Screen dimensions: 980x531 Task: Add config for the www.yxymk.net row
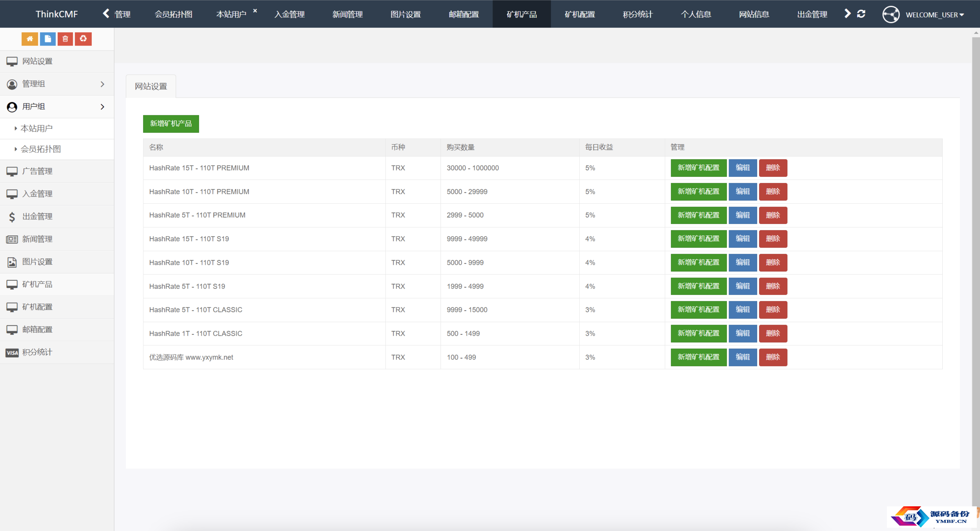(699, 357)
